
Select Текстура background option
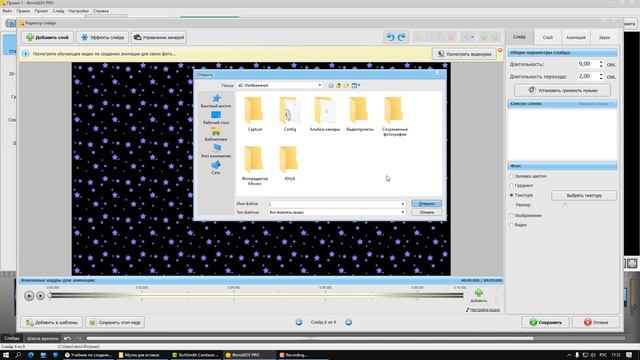coord(511,195)
